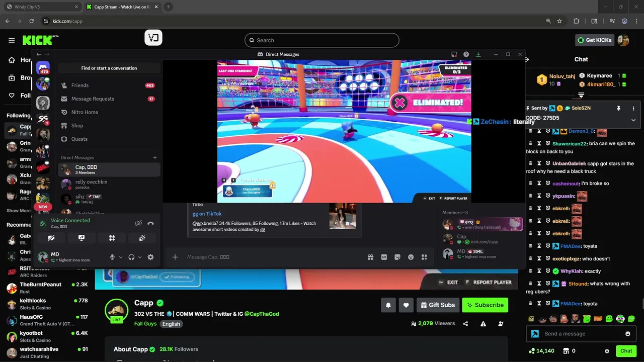Share the Capp stream
Viewport: 644px width, 362px height.
point(465,324)
